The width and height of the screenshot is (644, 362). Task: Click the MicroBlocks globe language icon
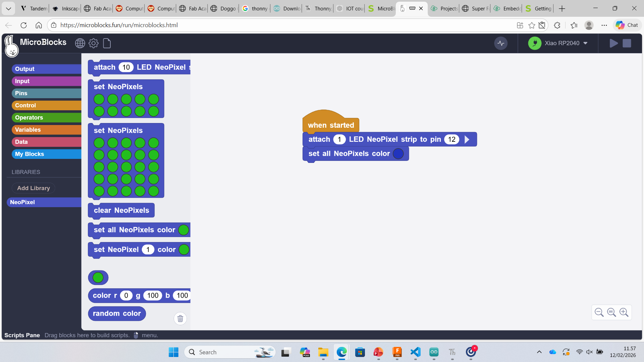point(80,43)
